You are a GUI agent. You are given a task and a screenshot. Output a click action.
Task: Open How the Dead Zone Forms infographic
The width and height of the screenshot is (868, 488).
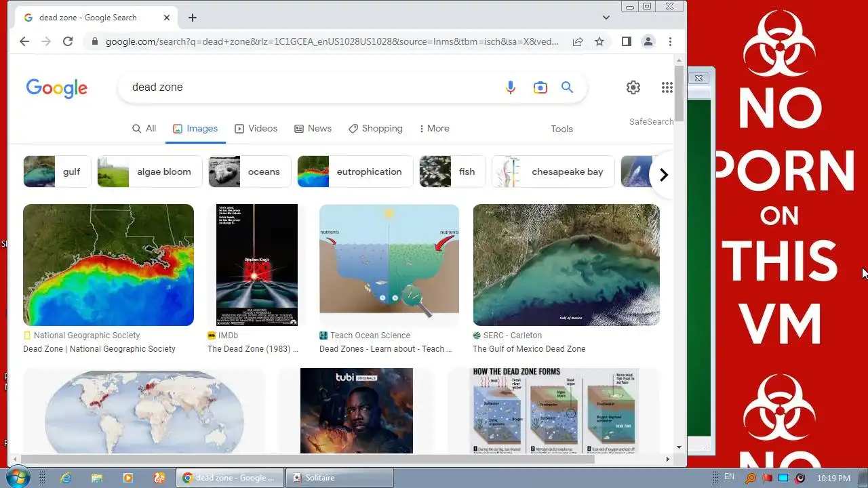click(555, 411)
